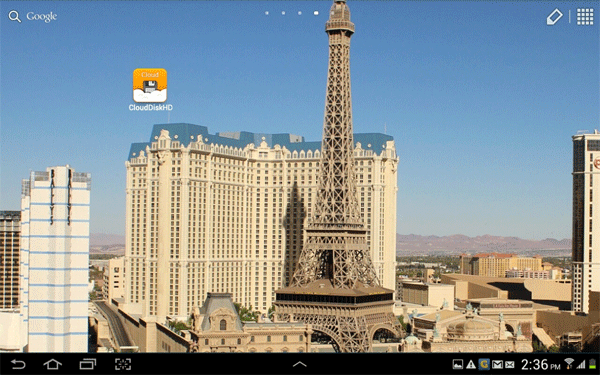Tap the Google search magnifier icon
600x375 pixels.
[x=15, y=16]
